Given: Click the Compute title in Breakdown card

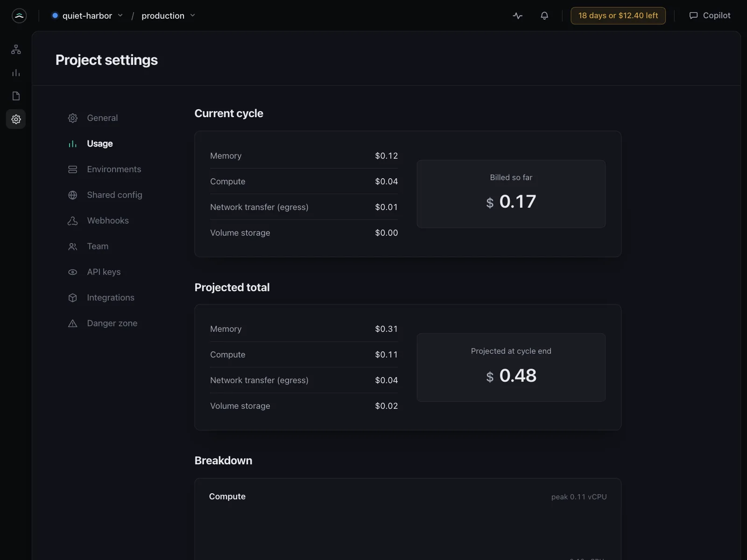Looking at the screenshot, I should click(227, 497).
